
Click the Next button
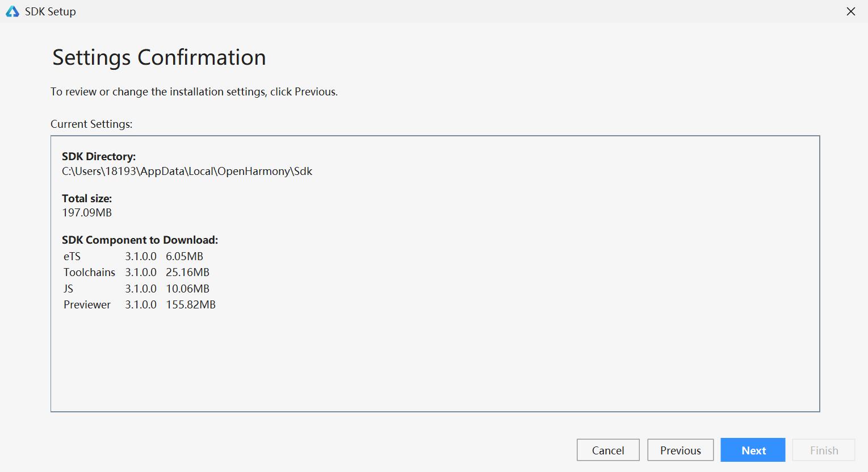pyautogui.click(x=753, y=450)
